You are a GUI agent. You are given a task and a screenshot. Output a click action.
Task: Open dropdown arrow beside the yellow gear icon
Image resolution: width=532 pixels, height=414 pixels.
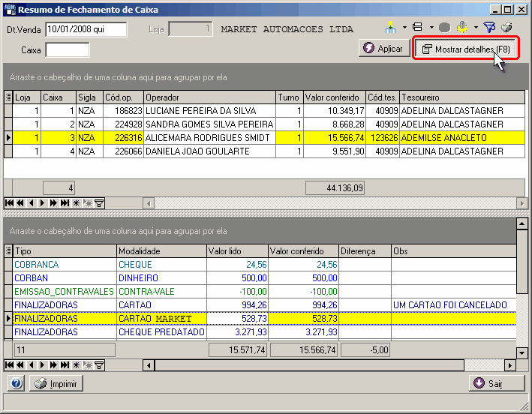click(476, 27)
